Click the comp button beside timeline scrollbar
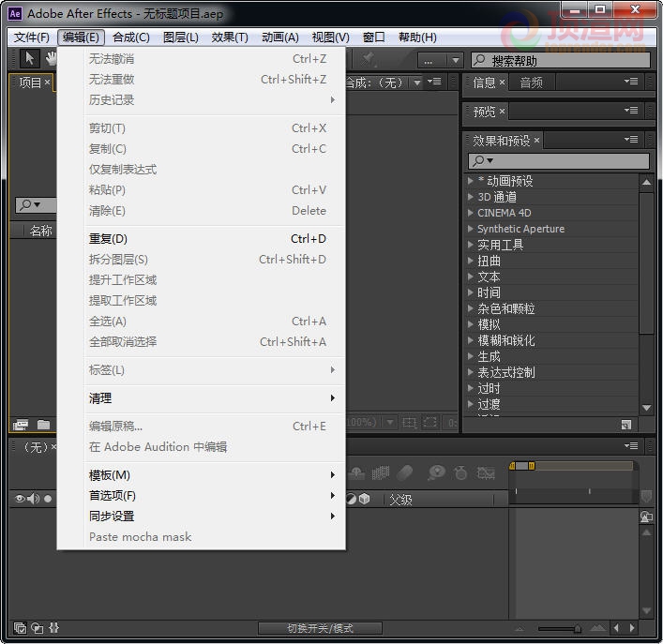The height and width of the screenshot is (644, 663). pos(646,517)
